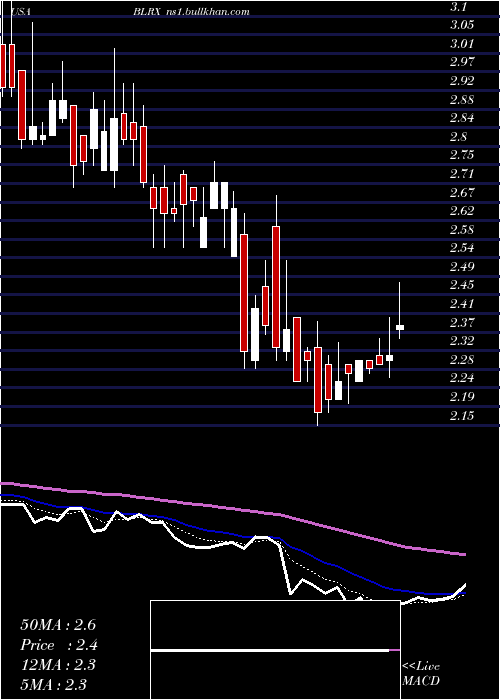Select the 2.15 price axis label

[462, 416]
